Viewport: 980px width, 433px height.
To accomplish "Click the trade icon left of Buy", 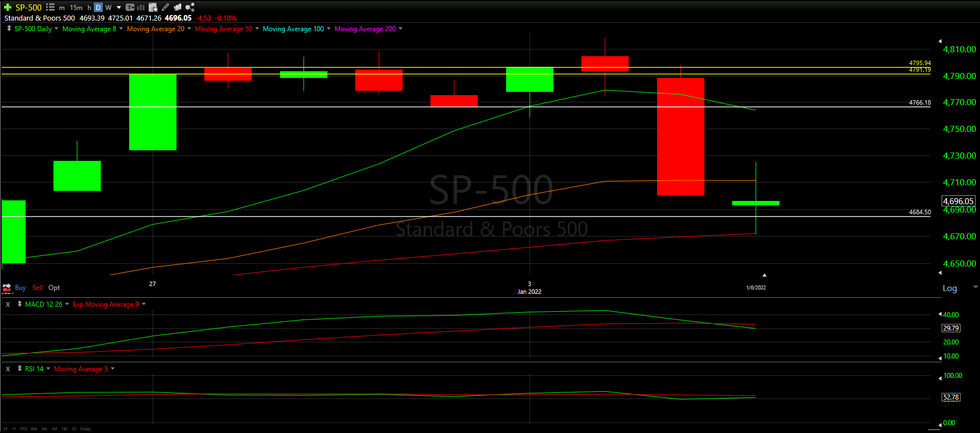I will click(7, 288).
